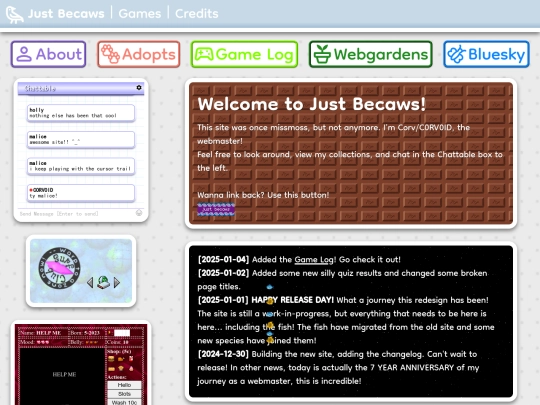This screenshot has height=405, width=540.
Task: Open Chattable settings gear
Action: (x=139, y=88)
